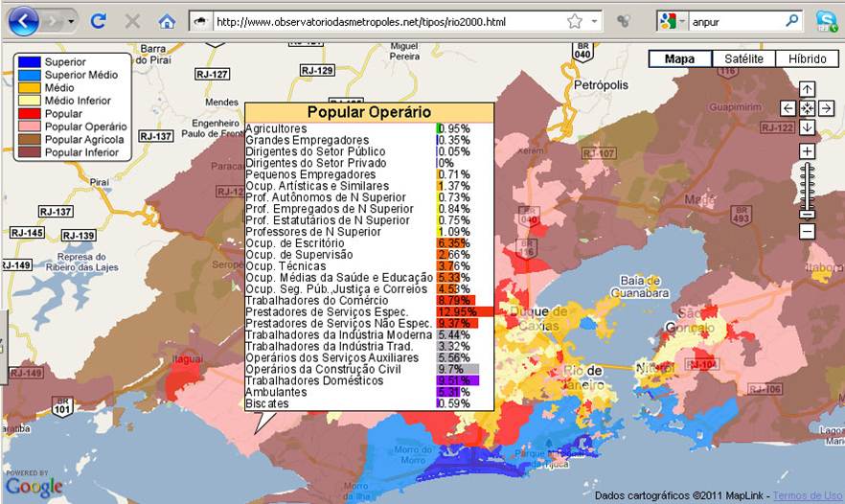Viewport: 845px width, 504px height.
Task: Click the Médio Inferior legend label
Action: click(78, 101)
